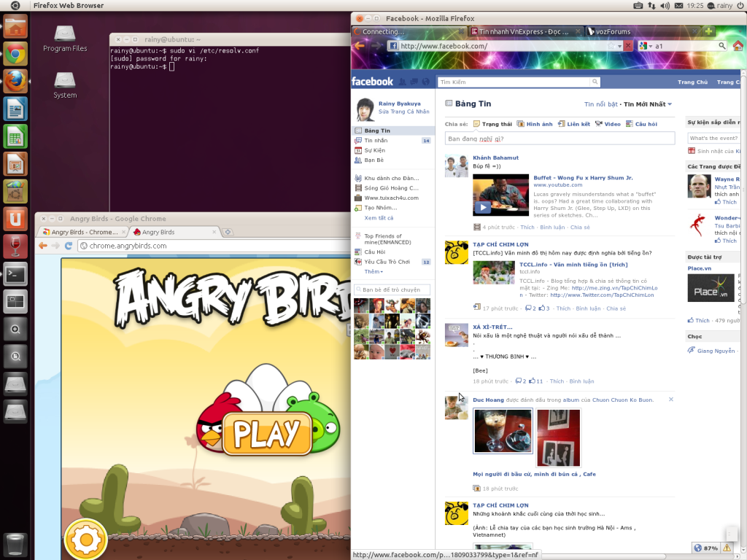Image resolution: width=747 pixels, height=560 pixels.
Task: Expand the Thêm menu in Facebook sidebar
Action: coord(373,271)
